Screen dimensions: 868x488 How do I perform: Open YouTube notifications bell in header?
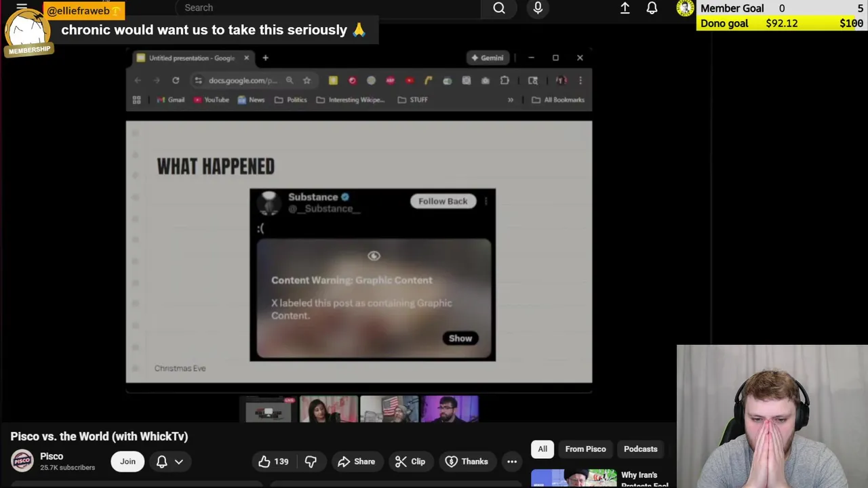[652, 8]
